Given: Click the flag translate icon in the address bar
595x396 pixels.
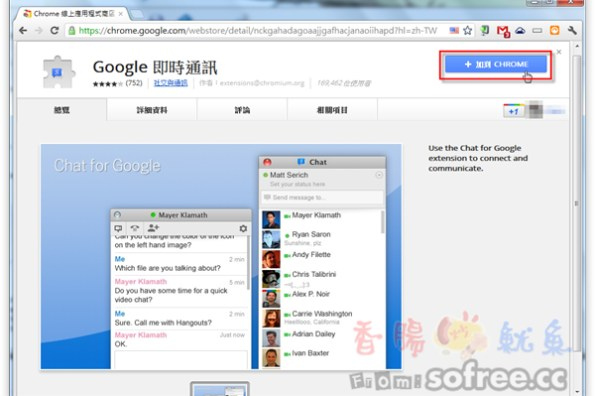Looking at the screenshot, I should (454, 30).
